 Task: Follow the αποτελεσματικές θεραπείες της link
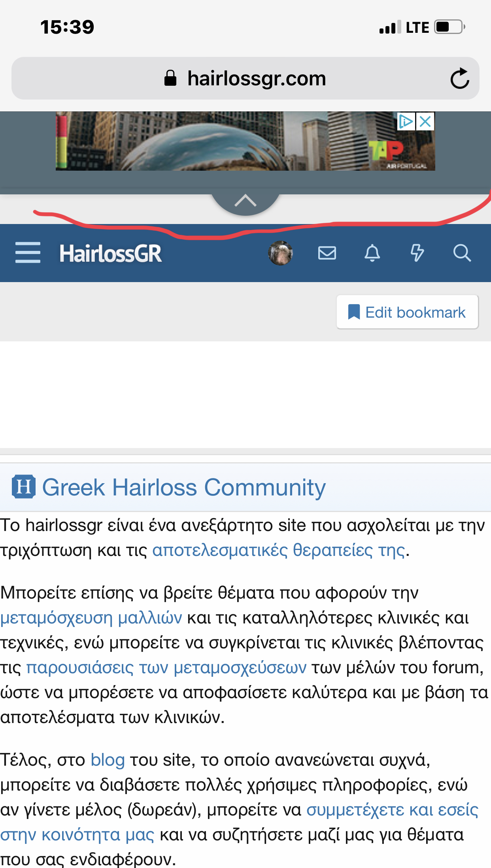[x=279, y=550]
